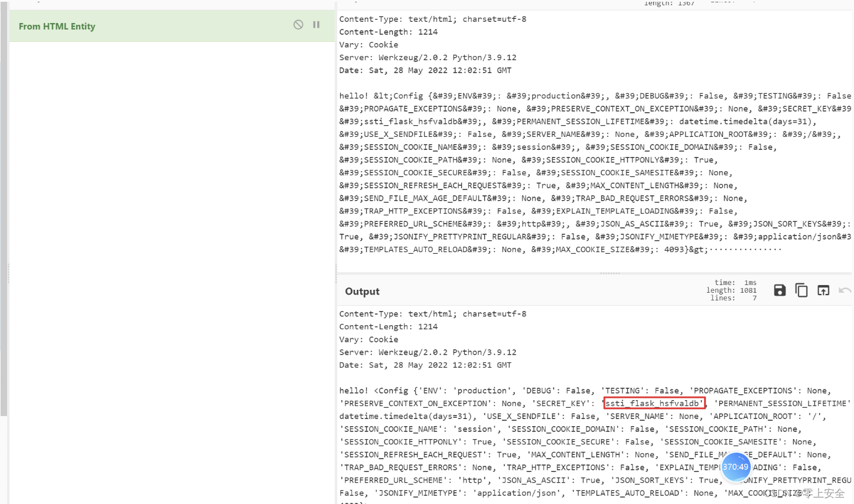Click output 'time: 1ms' stat
Viewport: 854px width, 504px height.
tap(735, 283)
